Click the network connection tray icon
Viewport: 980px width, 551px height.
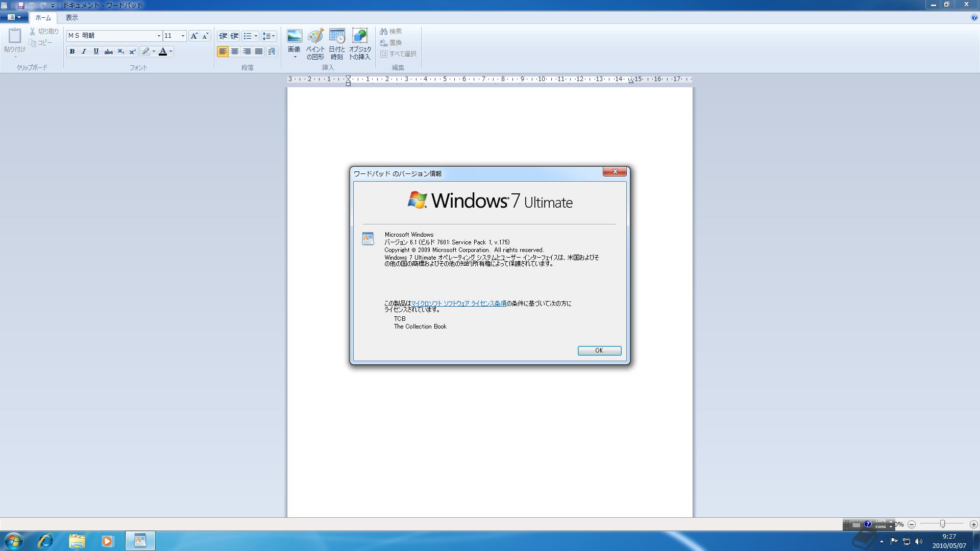click(x=906, y=541)
